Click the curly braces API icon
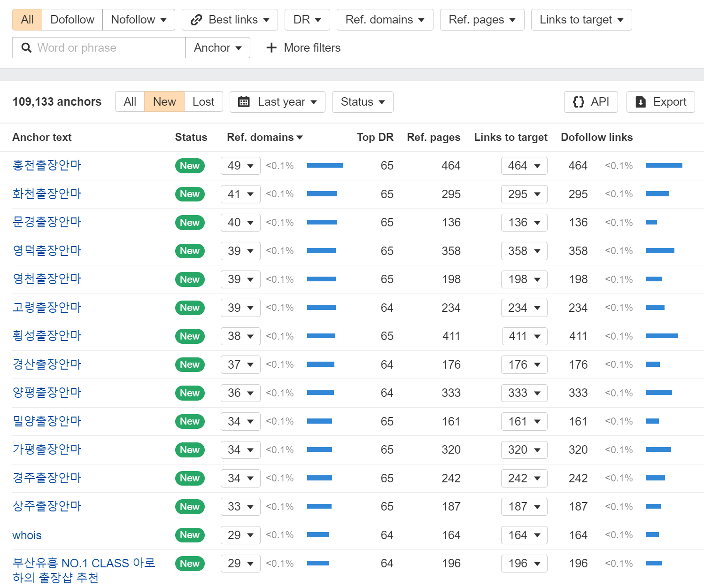Screen dimensions: 704x588 coord(578,102)
